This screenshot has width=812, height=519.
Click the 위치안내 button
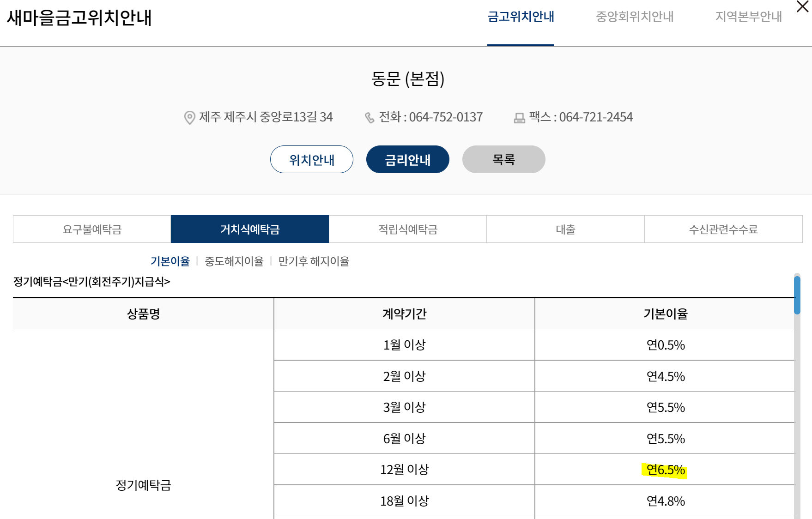click(x=312, y=159)
